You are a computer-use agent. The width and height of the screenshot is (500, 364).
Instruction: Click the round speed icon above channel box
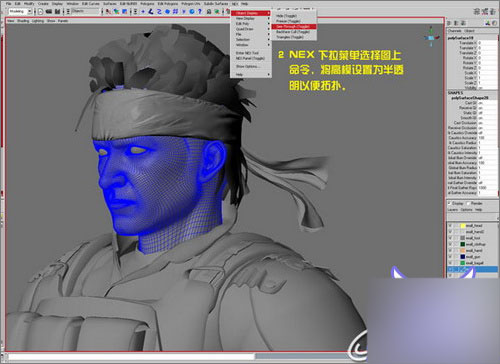pos(494,23)
